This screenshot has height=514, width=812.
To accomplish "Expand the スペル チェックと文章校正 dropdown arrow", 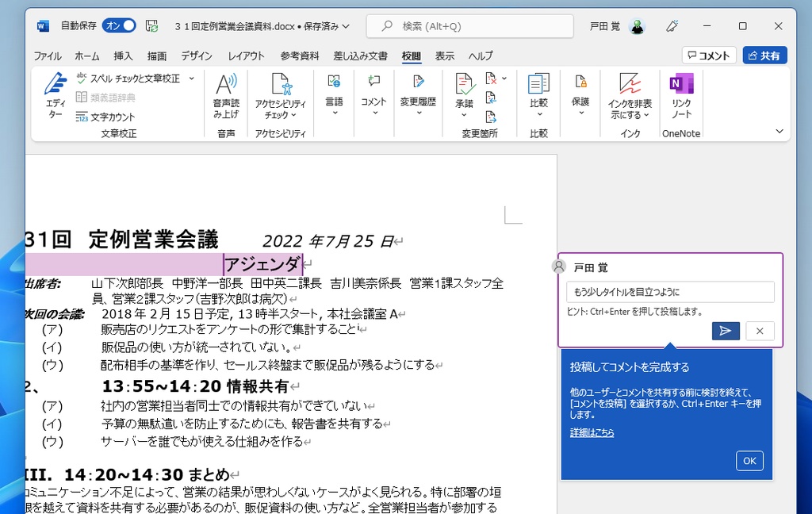I will (192, 79).
